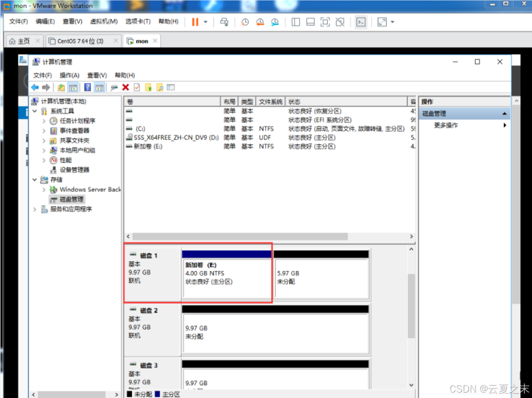Click the gray Forward arrow in 计算机管理 toolbar
The height and width of the screenshot is (398, 532).
click(46, 88)
